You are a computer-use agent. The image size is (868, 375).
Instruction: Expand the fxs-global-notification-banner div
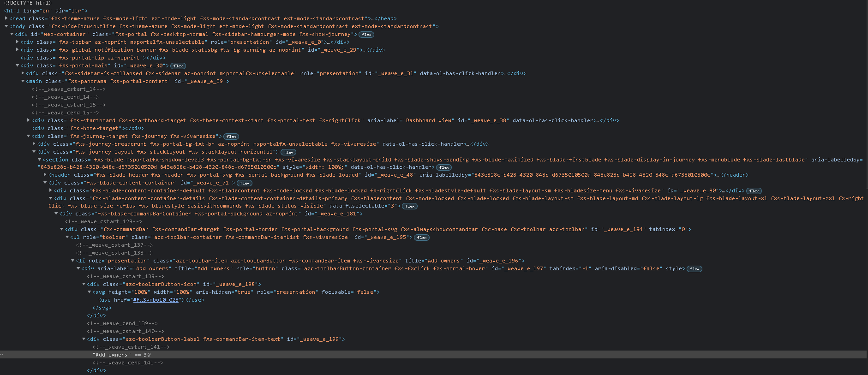[x=18, y=50]
